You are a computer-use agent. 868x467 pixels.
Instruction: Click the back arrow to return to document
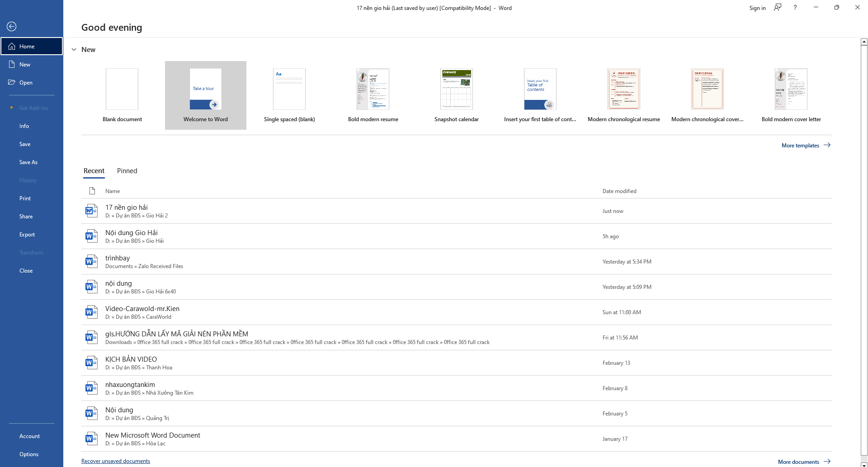(11, 26)
